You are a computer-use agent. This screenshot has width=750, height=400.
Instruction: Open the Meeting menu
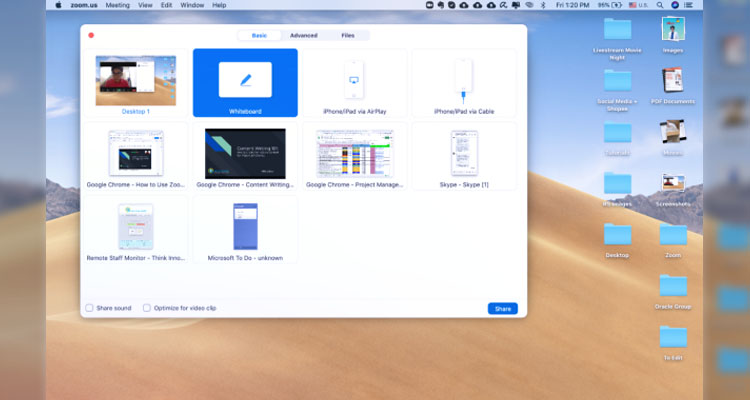tap(117, 5)
